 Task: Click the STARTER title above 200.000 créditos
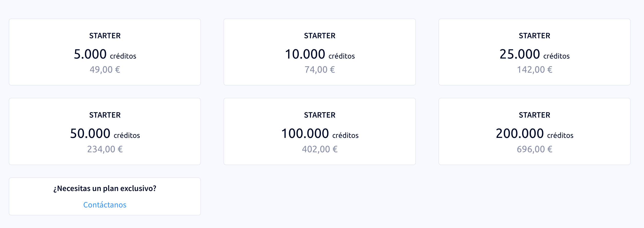(x=534, y=115)
